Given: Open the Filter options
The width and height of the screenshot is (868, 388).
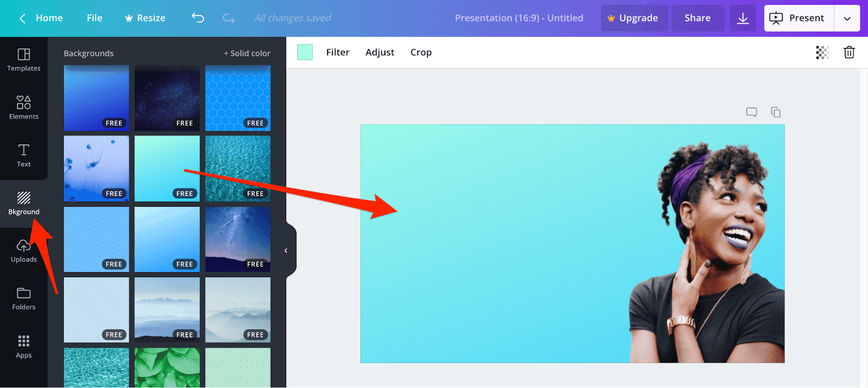Looking at the screenshot, I should (x=337, y=52).
